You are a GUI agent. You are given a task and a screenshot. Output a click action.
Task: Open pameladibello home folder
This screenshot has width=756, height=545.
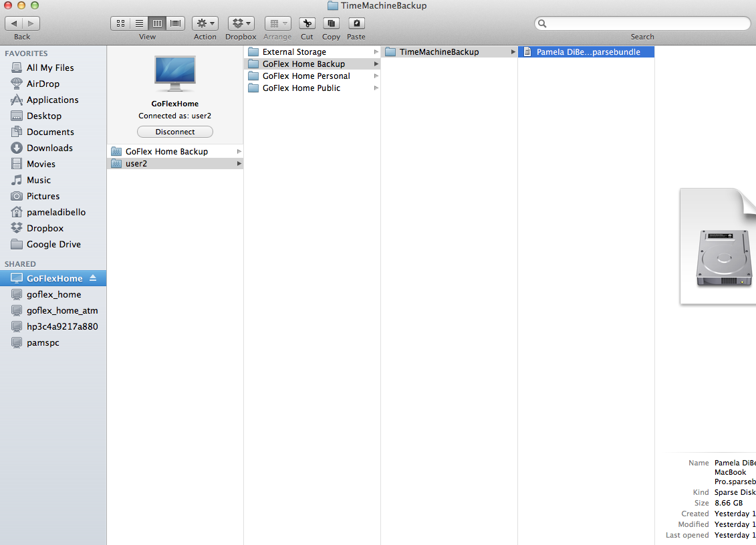[x=53, y=212]
